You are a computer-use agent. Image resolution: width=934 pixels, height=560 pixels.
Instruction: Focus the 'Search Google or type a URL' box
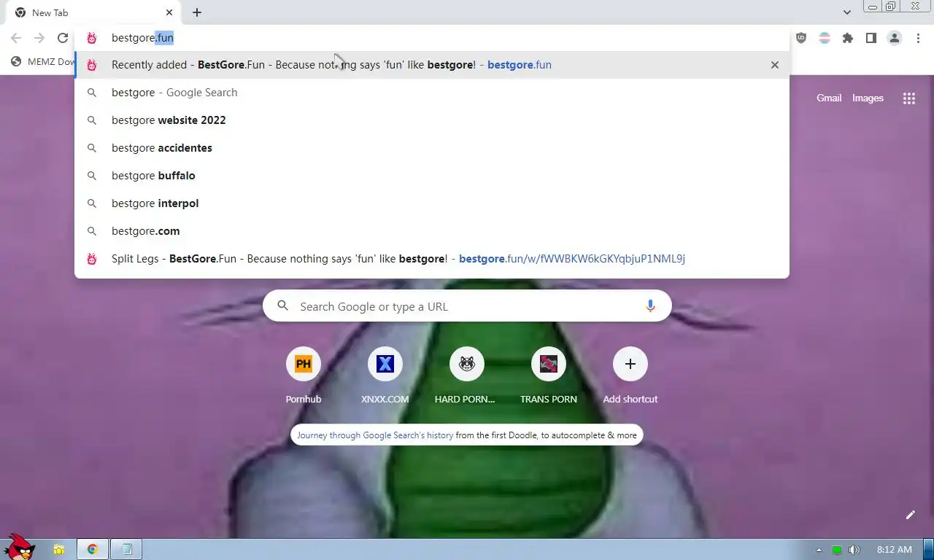[467, 306]
